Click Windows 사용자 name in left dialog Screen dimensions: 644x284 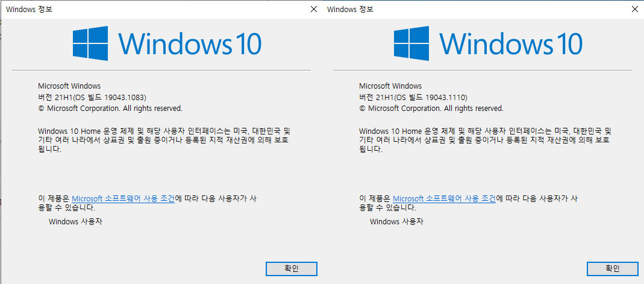[x=75, y=221]
